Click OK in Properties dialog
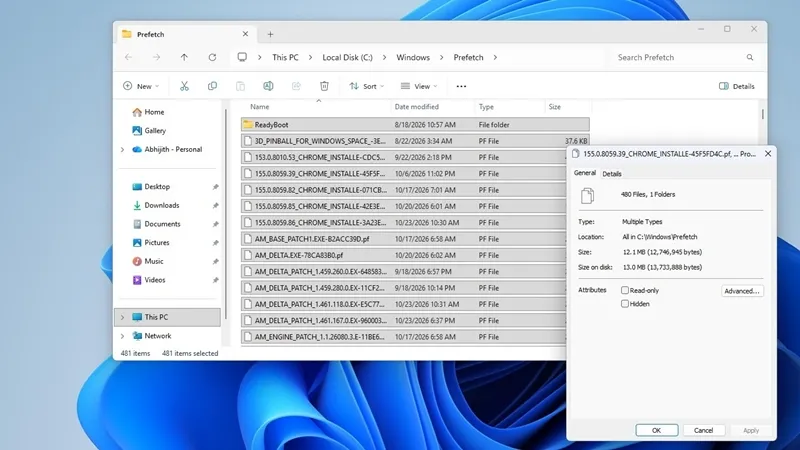800x450 pixels. coord(657,430)
